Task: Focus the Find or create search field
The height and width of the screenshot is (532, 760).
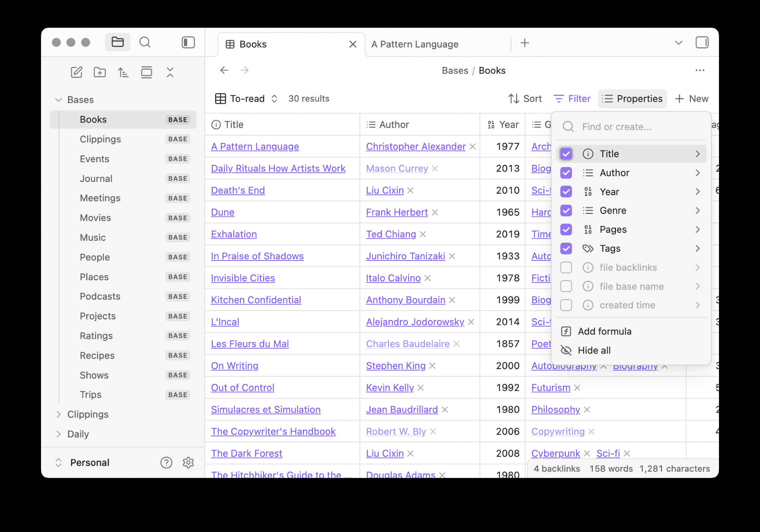Action: tap(631, 127)
